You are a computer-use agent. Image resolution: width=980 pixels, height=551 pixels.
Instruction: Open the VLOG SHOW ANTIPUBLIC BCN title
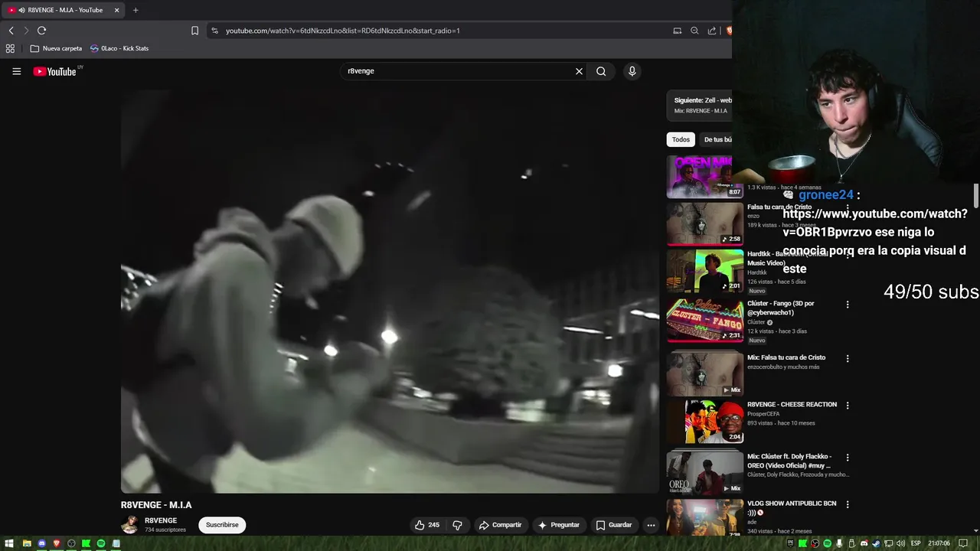tap(792, 508)
